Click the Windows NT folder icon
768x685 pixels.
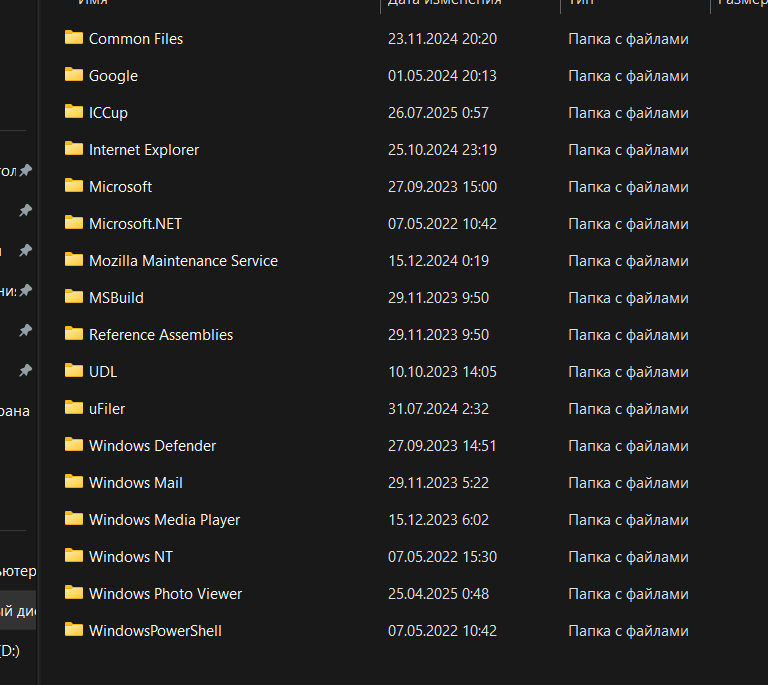[x=74, y=556]
